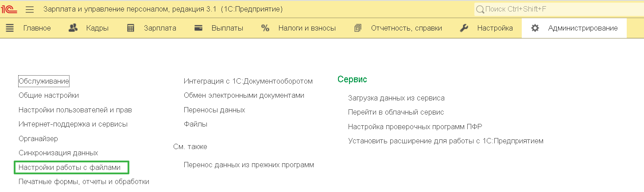644x192 pixels.
Task: Click the Сервис group heading
Action: click(x=352, y=79)
